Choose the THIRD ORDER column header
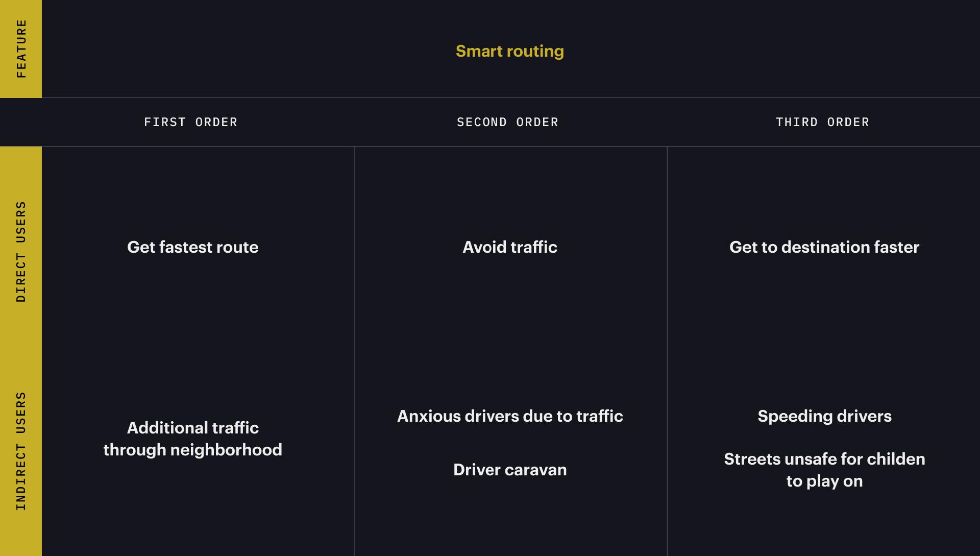This screenshot has height=556, width=980. click(822, 122)
